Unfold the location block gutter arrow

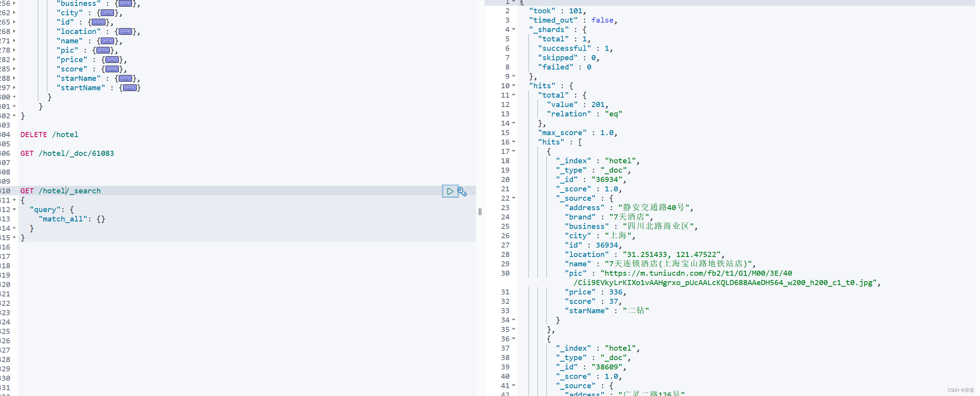14,31
